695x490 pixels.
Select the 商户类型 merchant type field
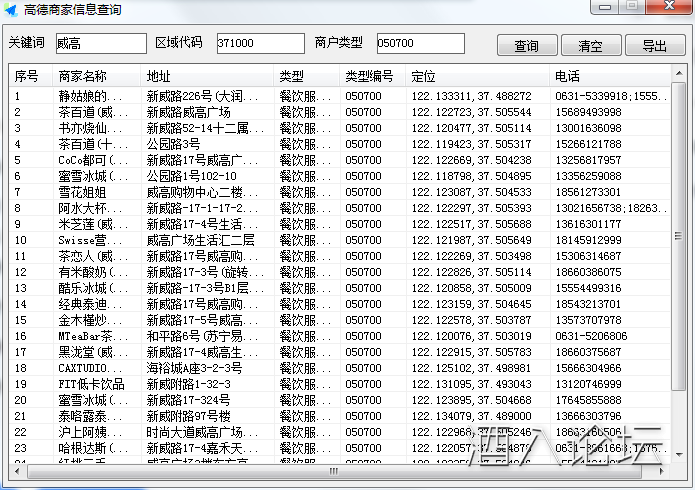pyautogui.click(x=420, y=44)
